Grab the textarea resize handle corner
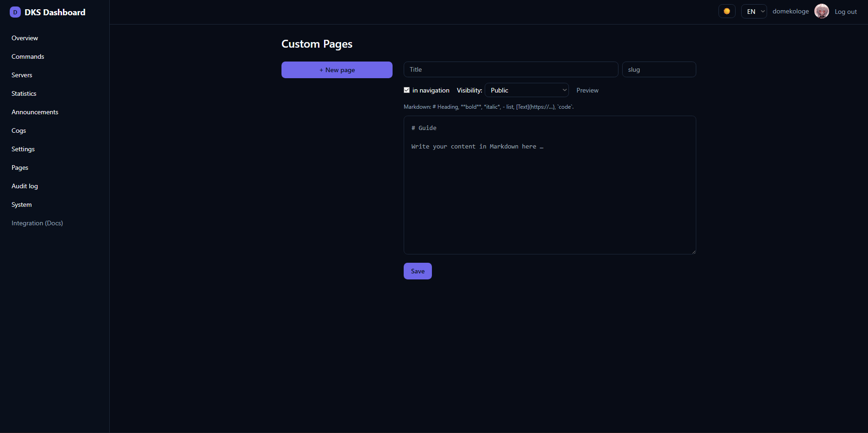 [x=693, y=252]
